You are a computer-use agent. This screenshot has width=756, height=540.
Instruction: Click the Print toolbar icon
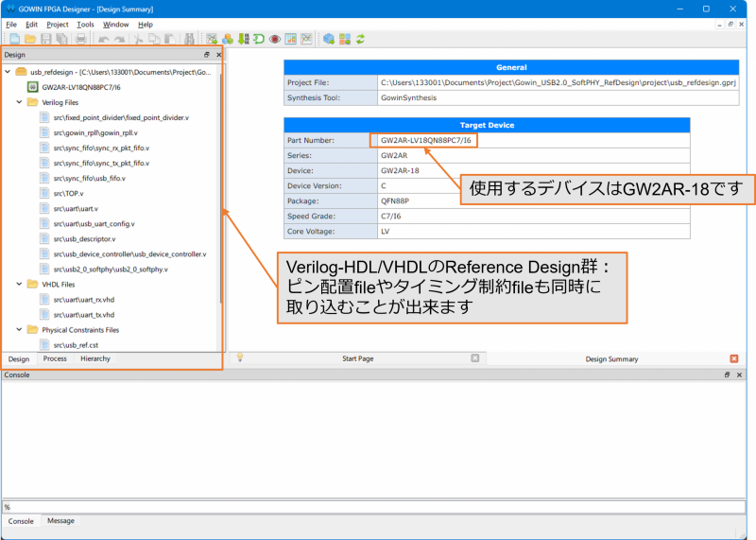pyautogui.click(x=81, y=39)
